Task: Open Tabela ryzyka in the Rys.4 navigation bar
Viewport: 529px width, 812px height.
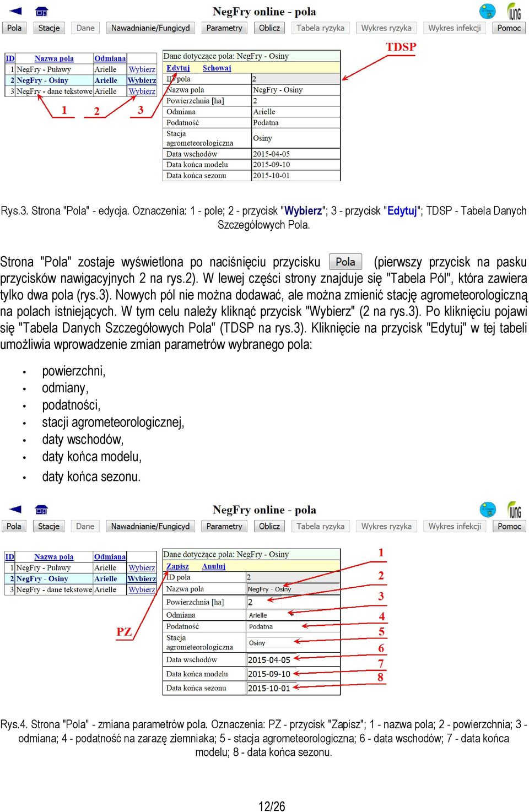Action: (x=320, y=526)
